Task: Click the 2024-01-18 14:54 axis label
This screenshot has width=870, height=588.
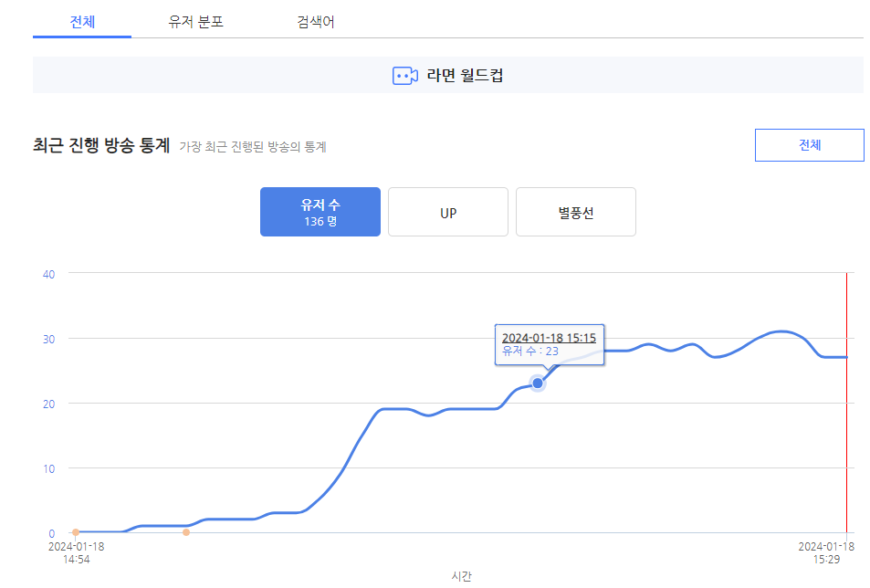Action: [x=76, y=552]
